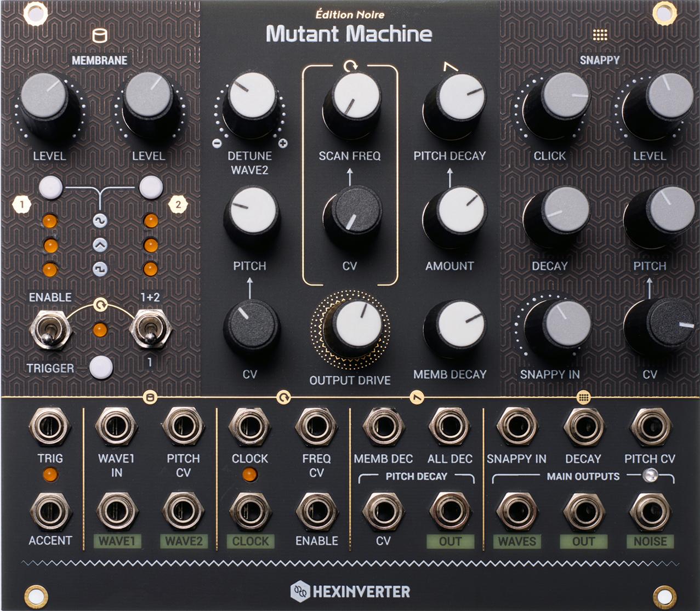Screen dimensions: 700x611
Task: Click the sine wave icon
Action: [x=100, y=220]
